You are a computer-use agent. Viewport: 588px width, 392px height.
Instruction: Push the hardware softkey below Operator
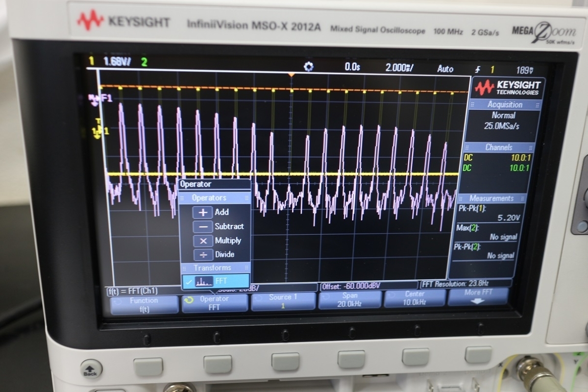coord(218,364)
